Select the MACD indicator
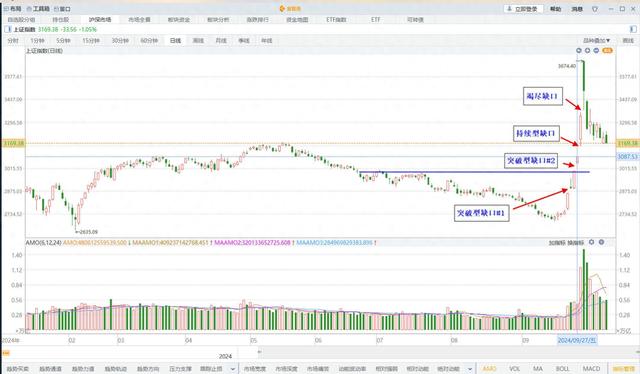The image size is (640, 374). (591, 369)
